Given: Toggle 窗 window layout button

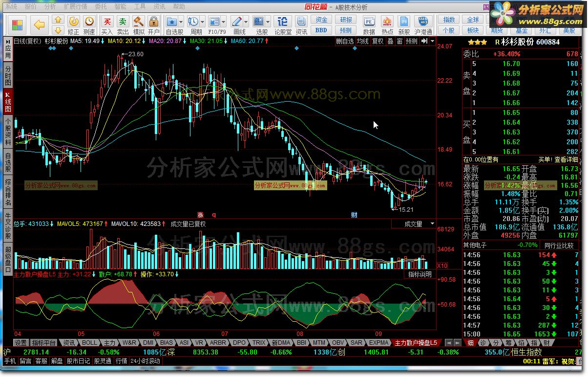Looking at the screenshot, I should coord(399,42).
